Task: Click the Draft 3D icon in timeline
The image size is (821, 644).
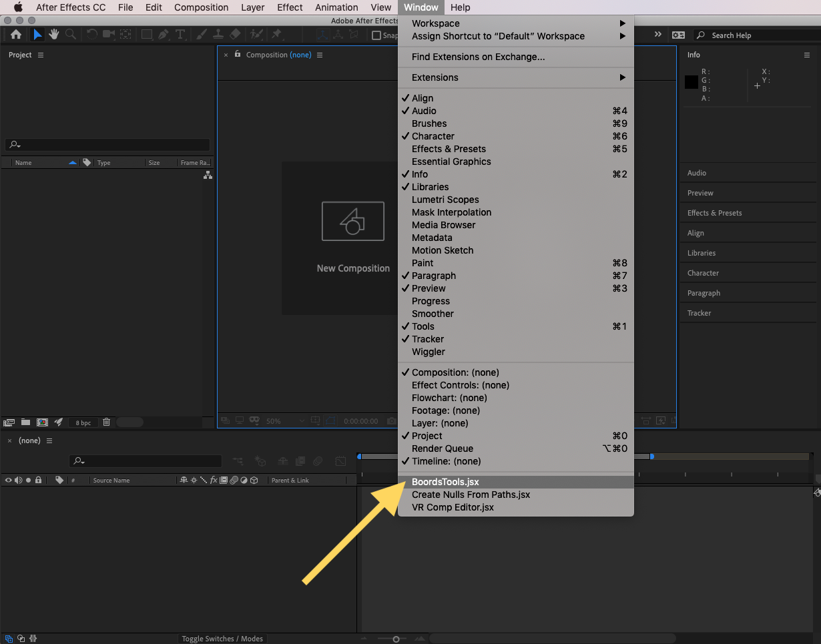Action: click(260, 461)
